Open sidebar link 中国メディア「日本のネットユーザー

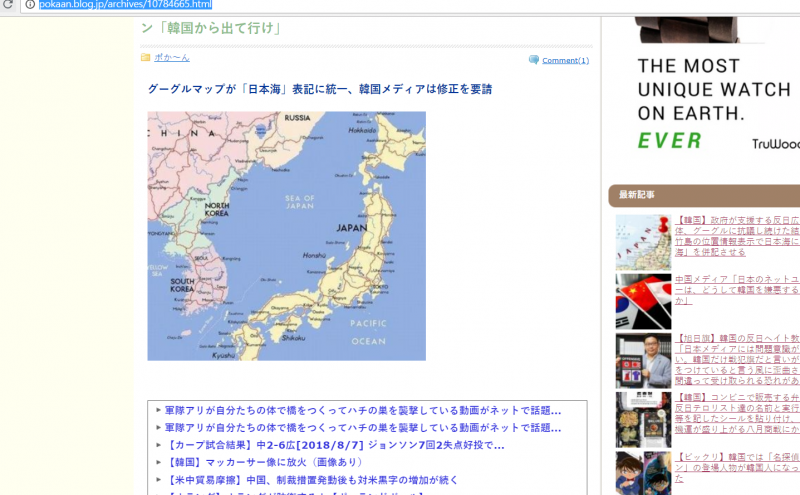[737, 279]
